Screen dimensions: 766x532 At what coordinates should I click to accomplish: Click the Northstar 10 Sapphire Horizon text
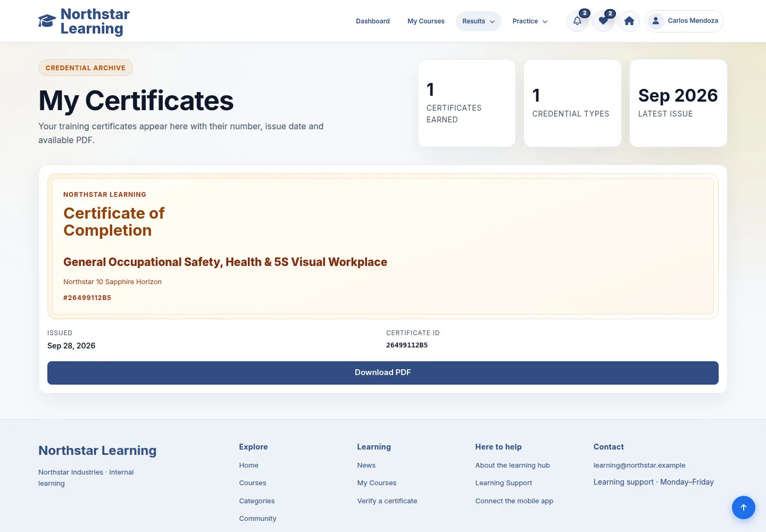(112, 282)
